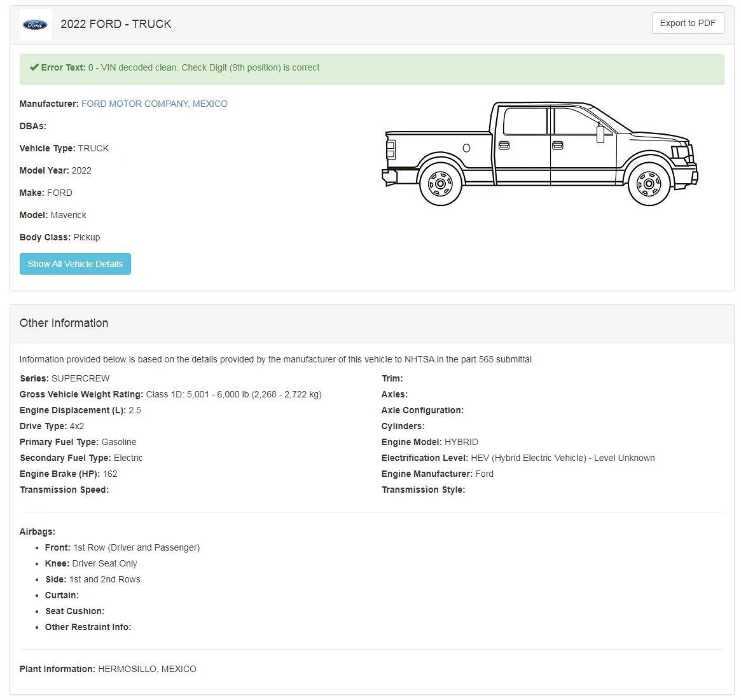741x700 pixels.
Task: Click the 'Side: 1st and 2nd Rows' item
Action: pos(93,580)
